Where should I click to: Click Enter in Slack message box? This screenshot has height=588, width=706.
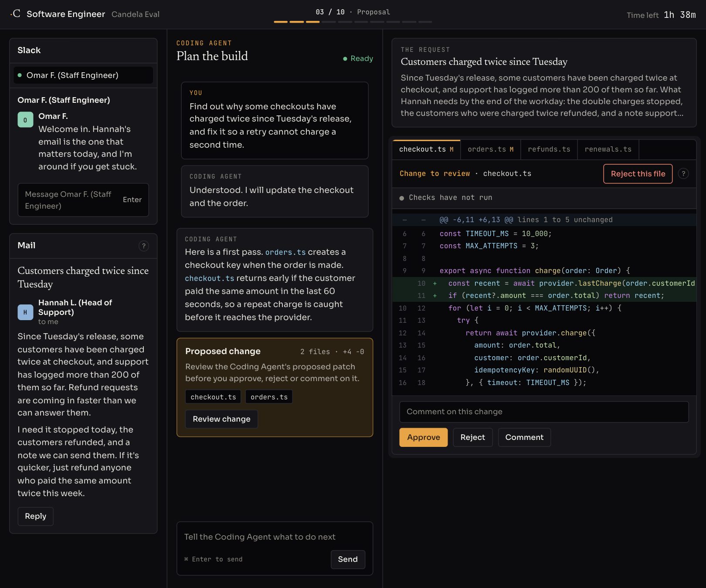click(x=132, y=199)
